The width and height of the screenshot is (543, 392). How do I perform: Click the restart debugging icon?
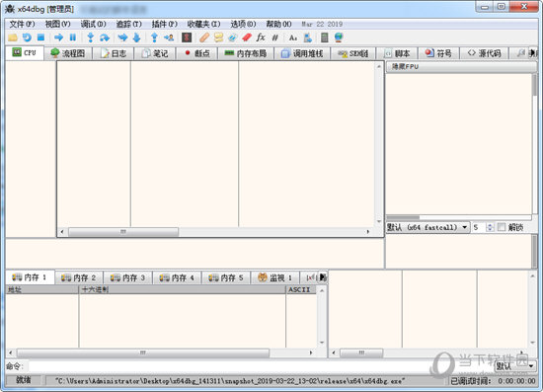(27, 38)
